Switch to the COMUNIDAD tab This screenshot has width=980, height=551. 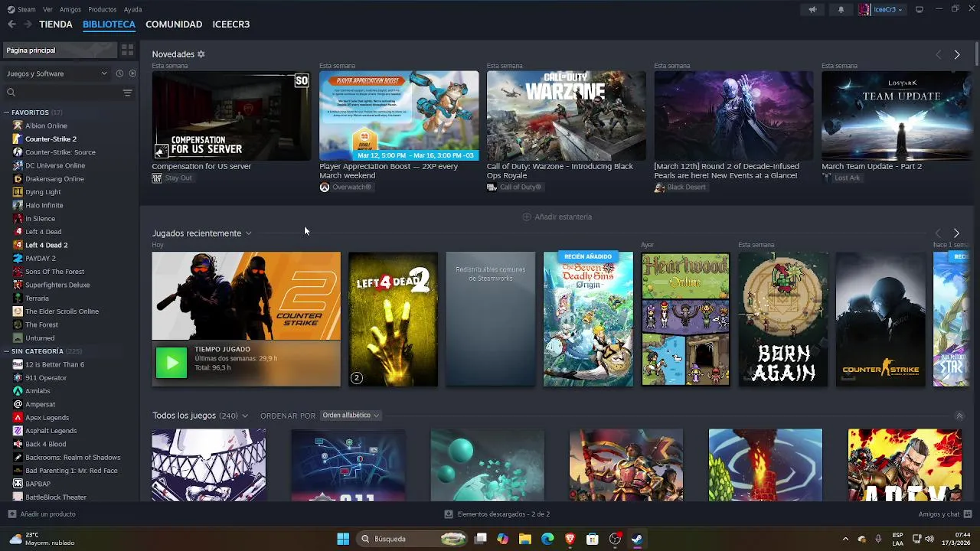174,24
